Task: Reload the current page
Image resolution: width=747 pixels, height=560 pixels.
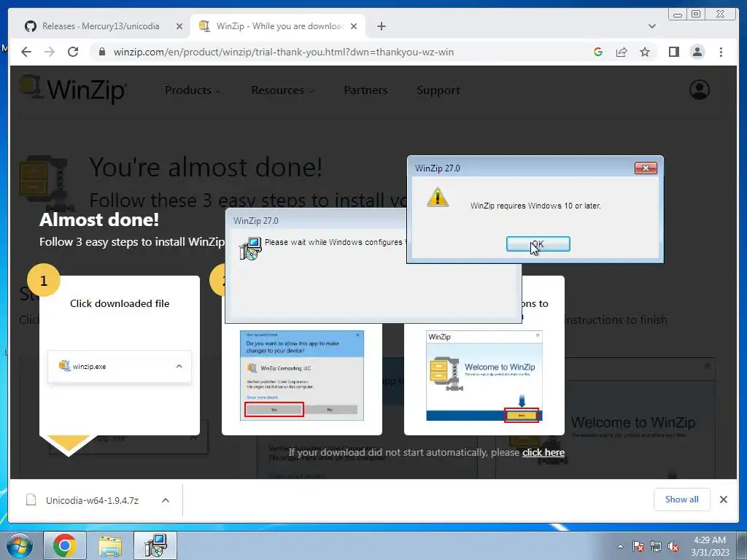Action: click(x=73, y=52)
